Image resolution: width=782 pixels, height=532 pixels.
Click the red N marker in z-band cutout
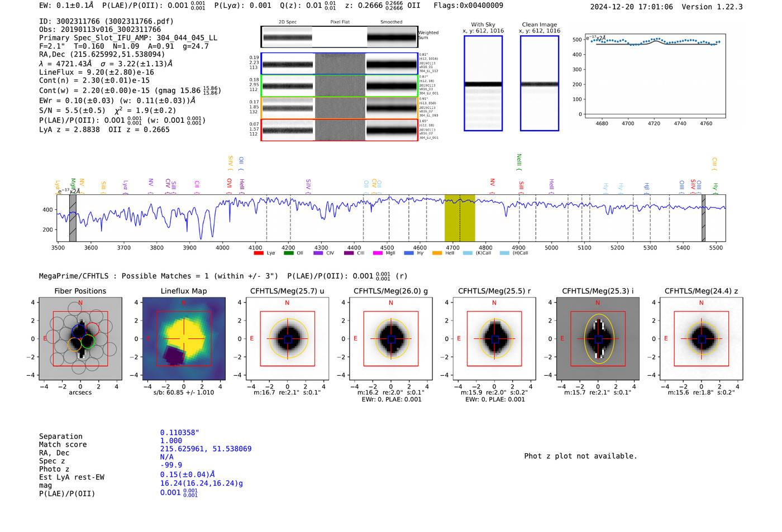[x=701, y=303]
